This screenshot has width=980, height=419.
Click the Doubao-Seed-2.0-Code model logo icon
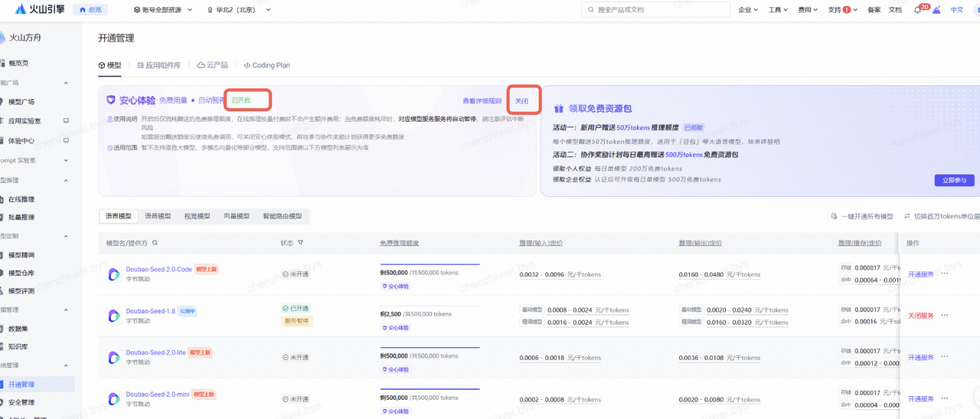coord(113,273)
